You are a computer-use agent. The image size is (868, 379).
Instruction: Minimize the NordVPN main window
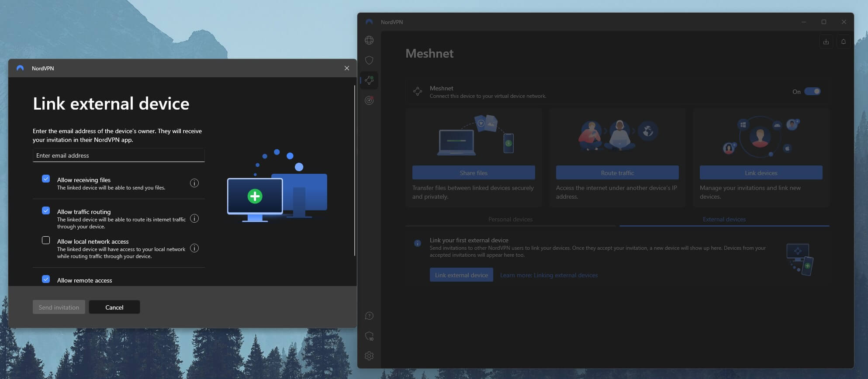pos(804,22)
